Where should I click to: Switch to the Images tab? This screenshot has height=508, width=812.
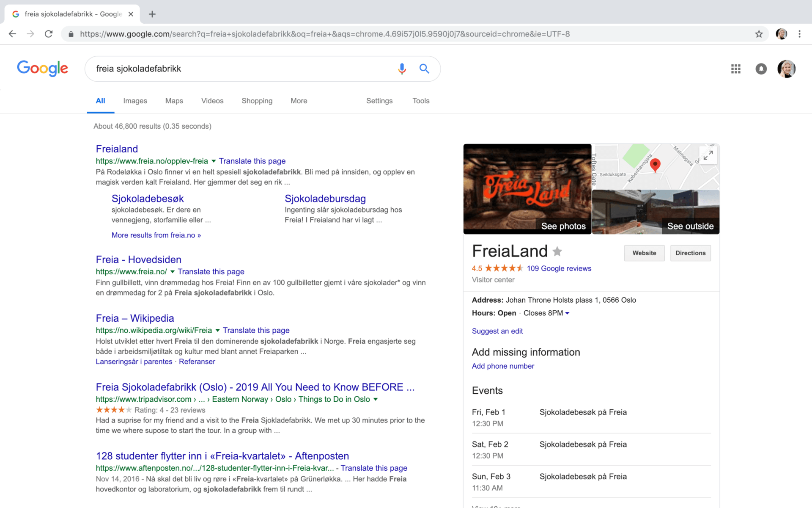tap(135, 101)
